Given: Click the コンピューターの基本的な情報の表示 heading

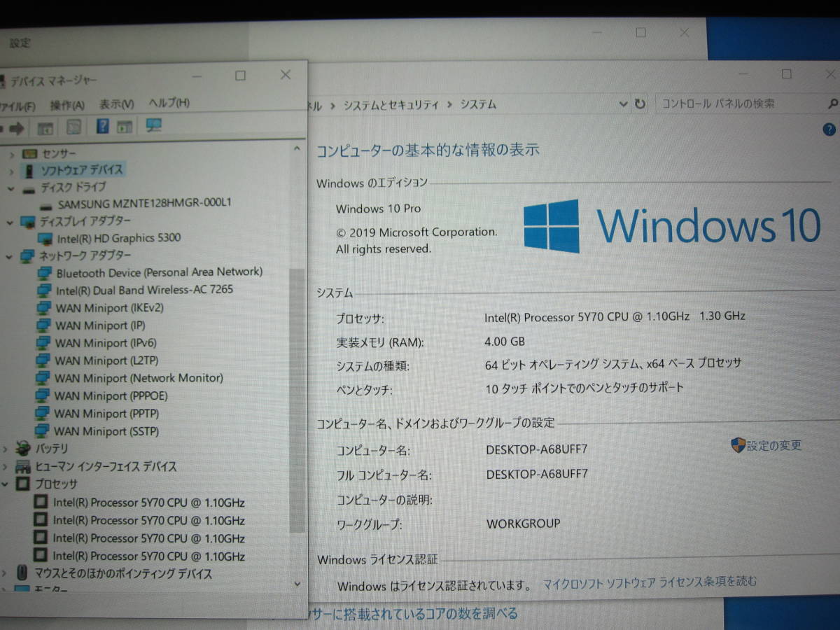Looking at the screenshot, I should point(428,150).
